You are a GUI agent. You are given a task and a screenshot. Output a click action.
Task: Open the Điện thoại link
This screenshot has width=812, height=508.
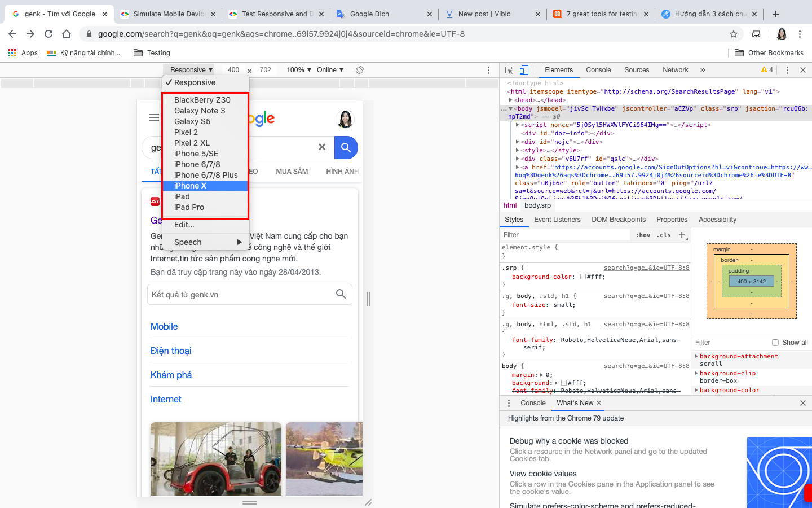tap(171, 351)
